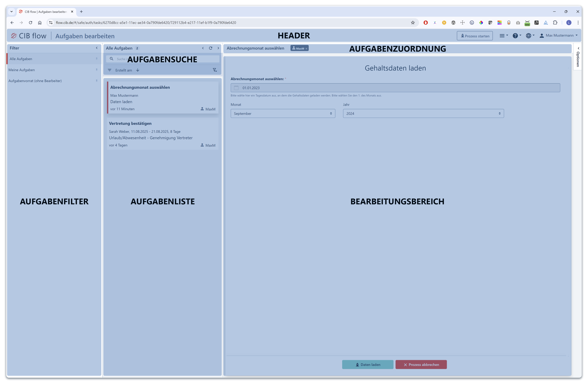588x384 pixels.
Task: Click the calendar icon in the date field
Action: pyautogui.click(x=236, y=88)
